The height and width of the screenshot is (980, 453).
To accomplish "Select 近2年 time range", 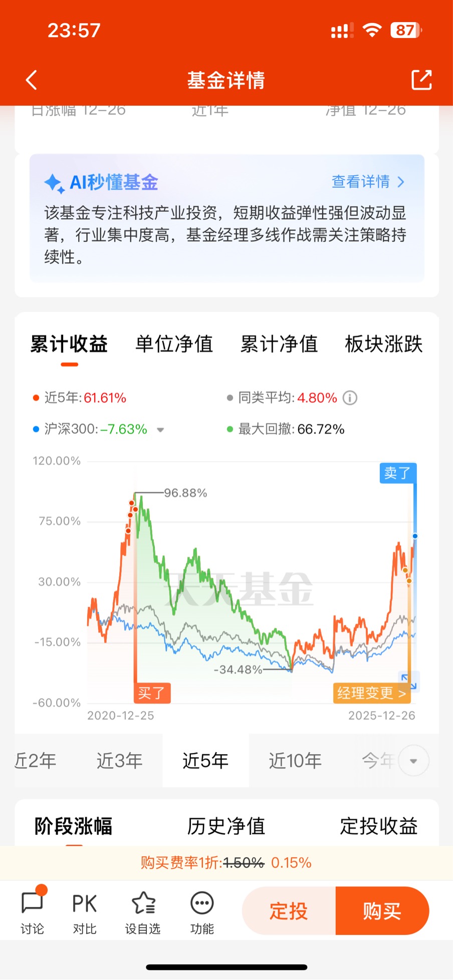I will point(35,761).
